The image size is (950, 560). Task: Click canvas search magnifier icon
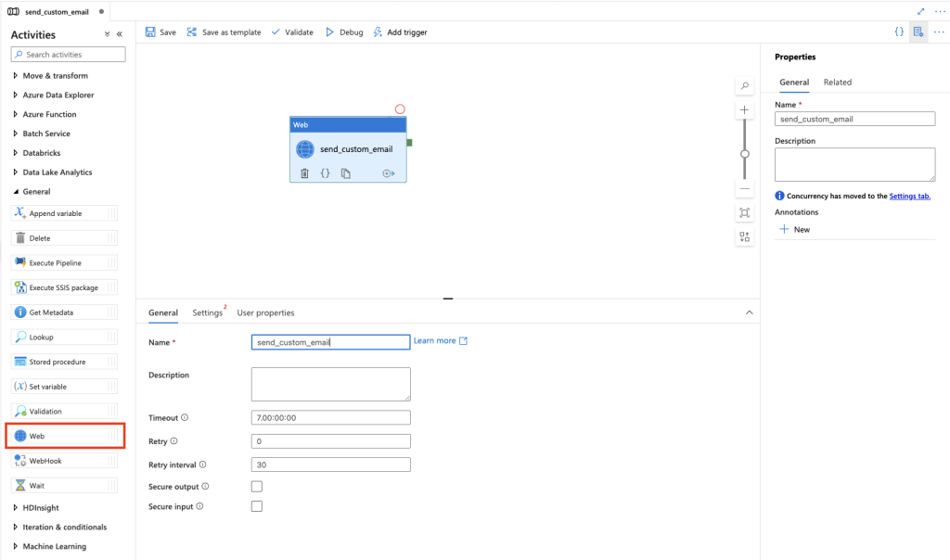(744, 86)
